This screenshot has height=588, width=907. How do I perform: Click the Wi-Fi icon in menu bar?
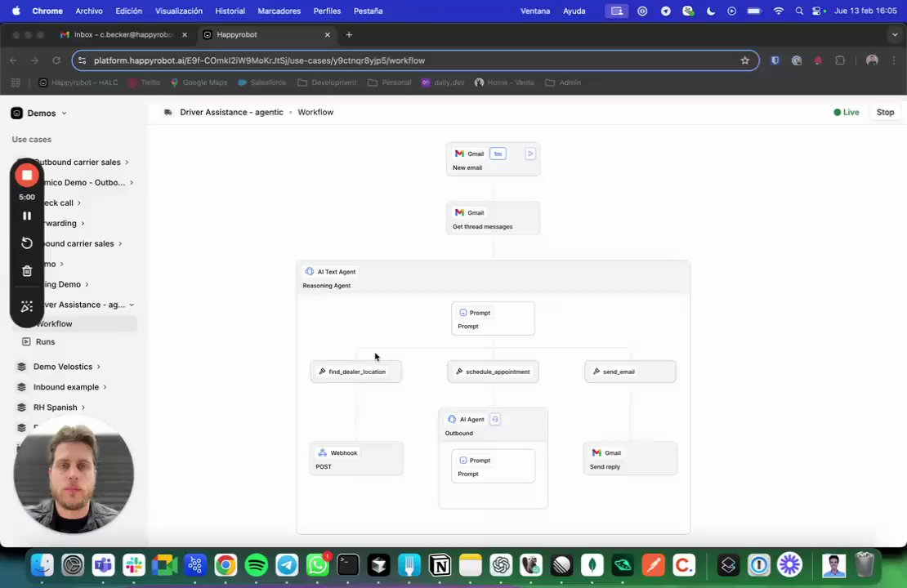779,11
